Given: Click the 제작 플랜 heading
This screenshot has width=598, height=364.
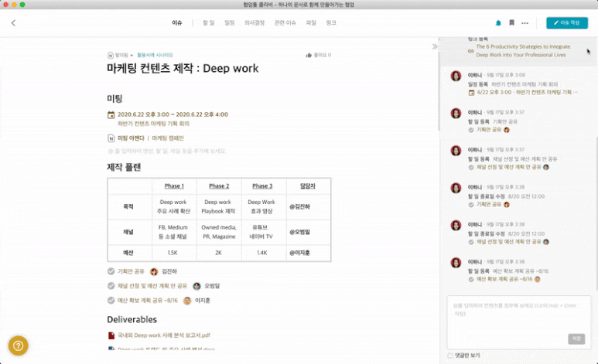Looking at the screenshot, I should click(x=124, y=167).
